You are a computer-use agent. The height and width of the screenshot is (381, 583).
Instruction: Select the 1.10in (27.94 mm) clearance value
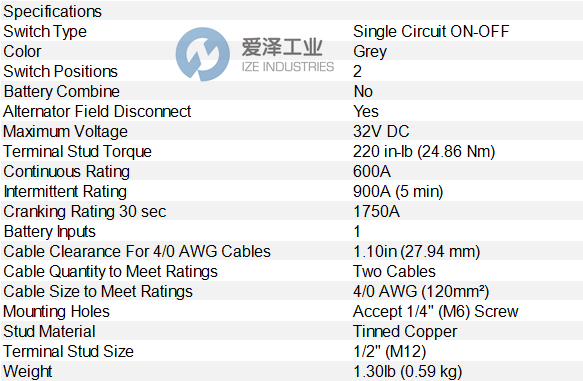click(416, 252)
